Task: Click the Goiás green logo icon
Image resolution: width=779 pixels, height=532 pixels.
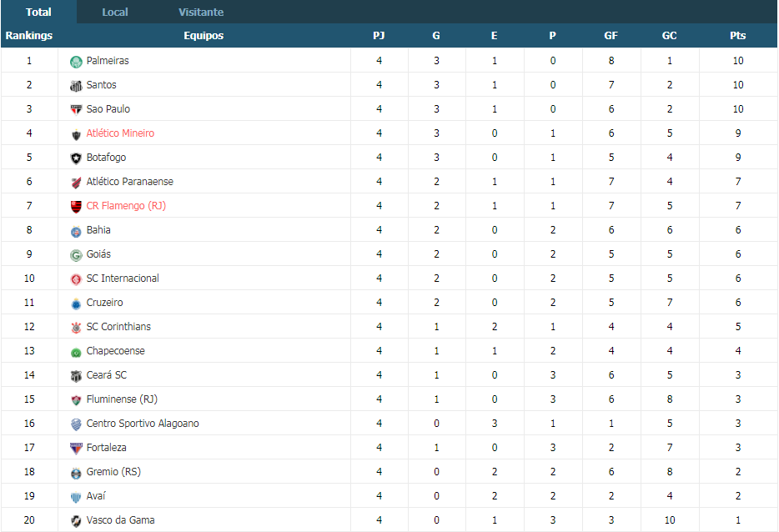Action: click(76, 255)
